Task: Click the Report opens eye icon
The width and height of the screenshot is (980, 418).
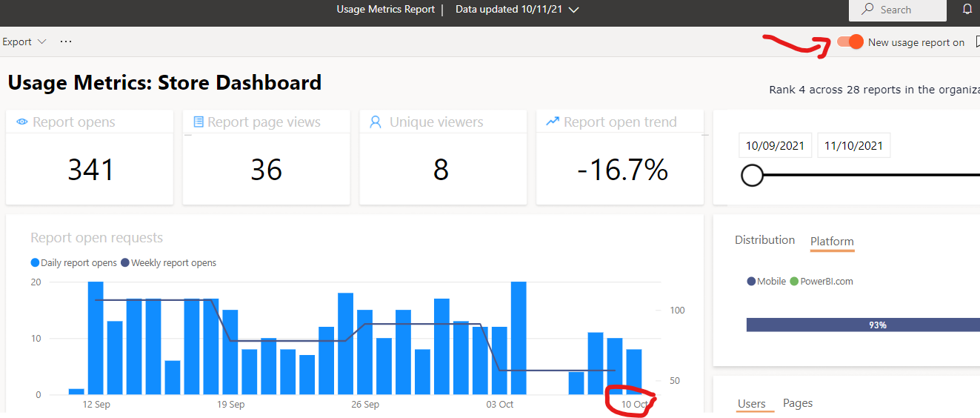Action: (22, 122)
